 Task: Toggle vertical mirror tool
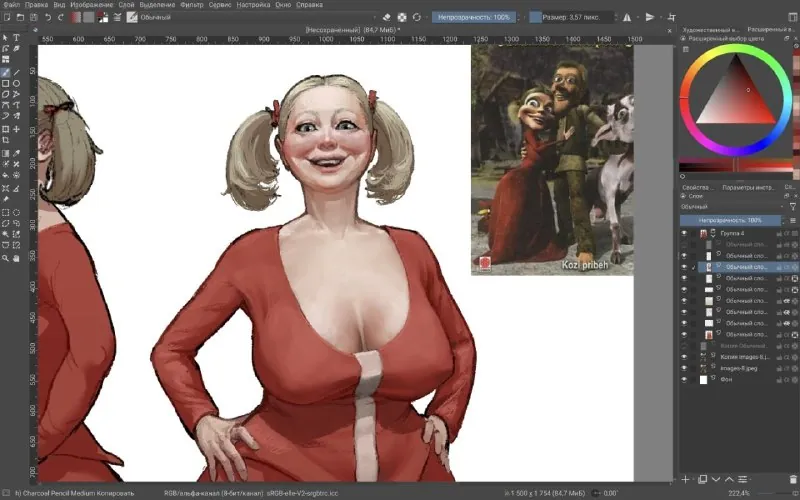649,17
